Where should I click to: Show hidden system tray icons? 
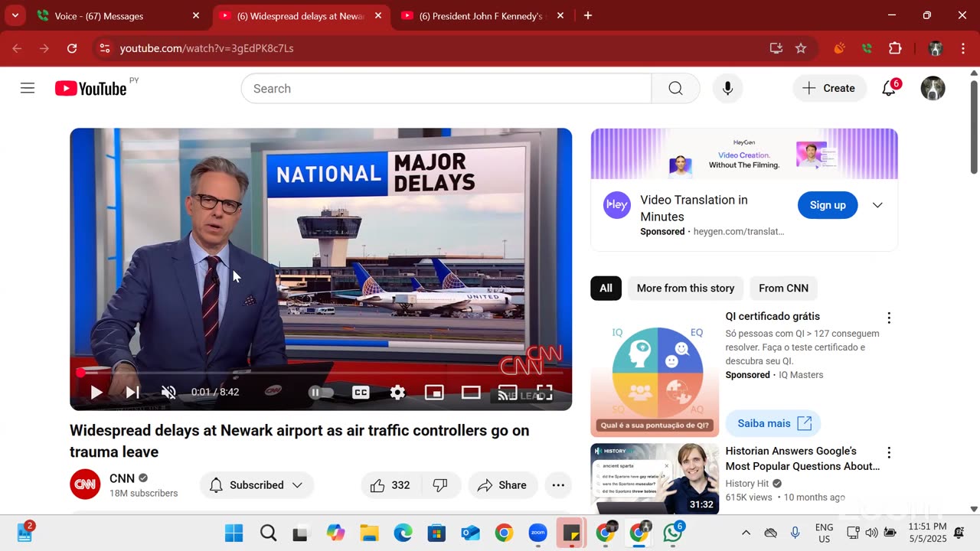[x=746, y=533]
